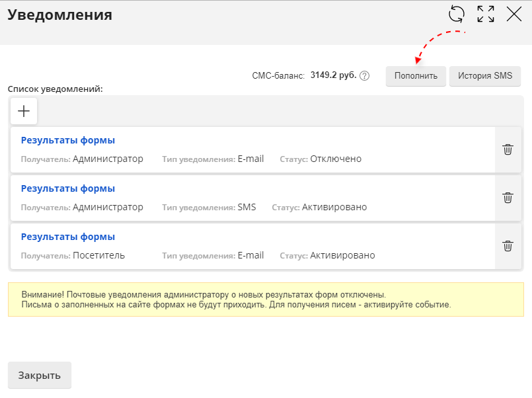The width and height of the screenshot is (532, 398).
Task: Open История SMS
Action: 484,76
